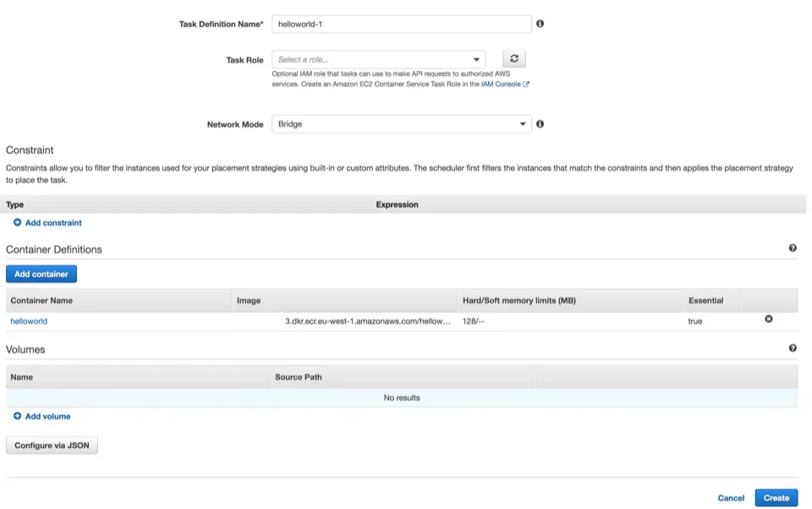Click Configure via JSON button

tap(52, 446)
